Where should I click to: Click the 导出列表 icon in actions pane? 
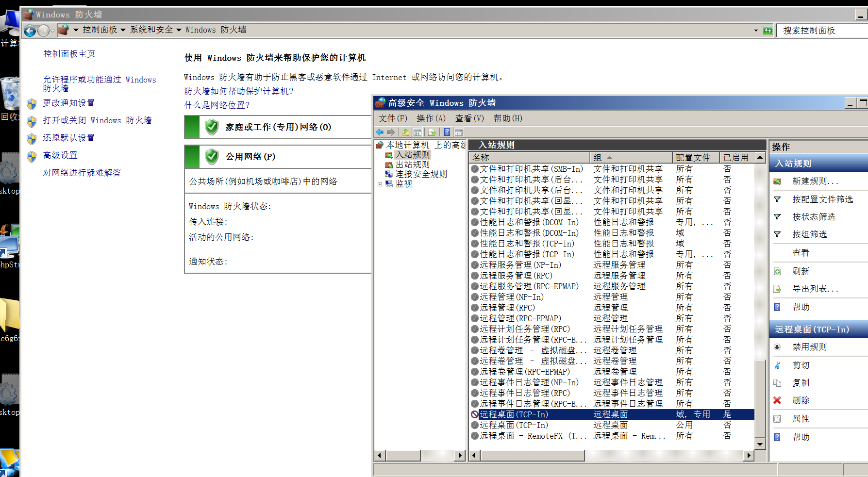coord(777,289)
